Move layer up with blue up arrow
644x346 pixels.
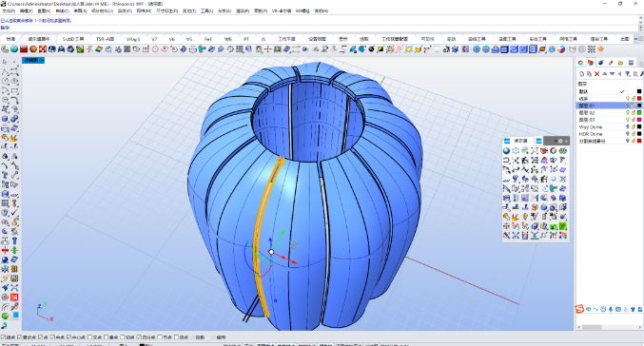(x=605, y=74)
